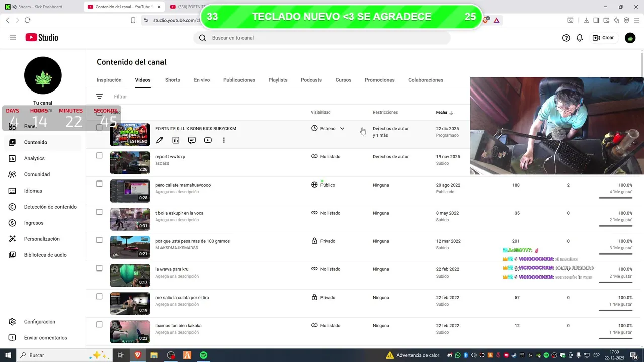Click the Windows Start button

[8, 355]
